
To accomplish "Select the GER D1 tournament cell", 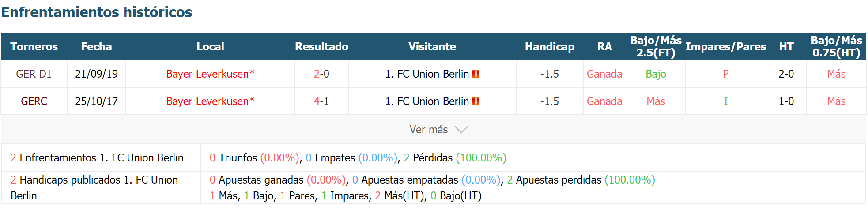I will point(34,74).
